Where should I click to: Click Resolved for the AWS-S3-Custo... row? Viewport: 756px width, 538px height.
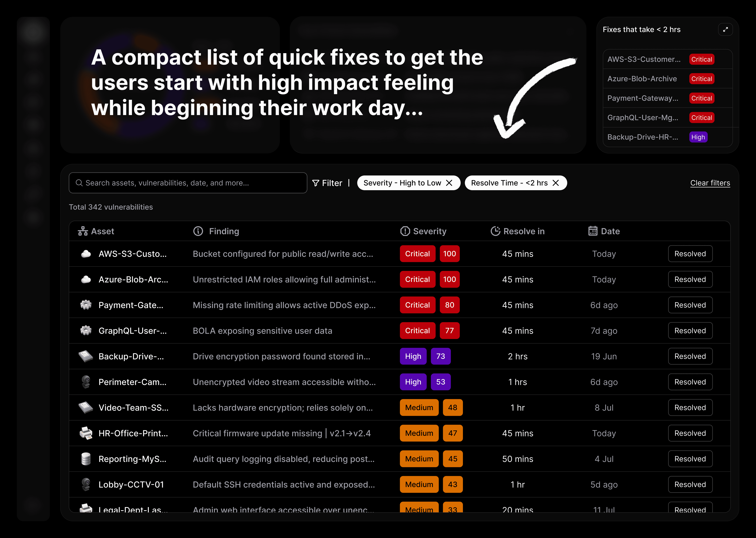click(x=690, y=254)
